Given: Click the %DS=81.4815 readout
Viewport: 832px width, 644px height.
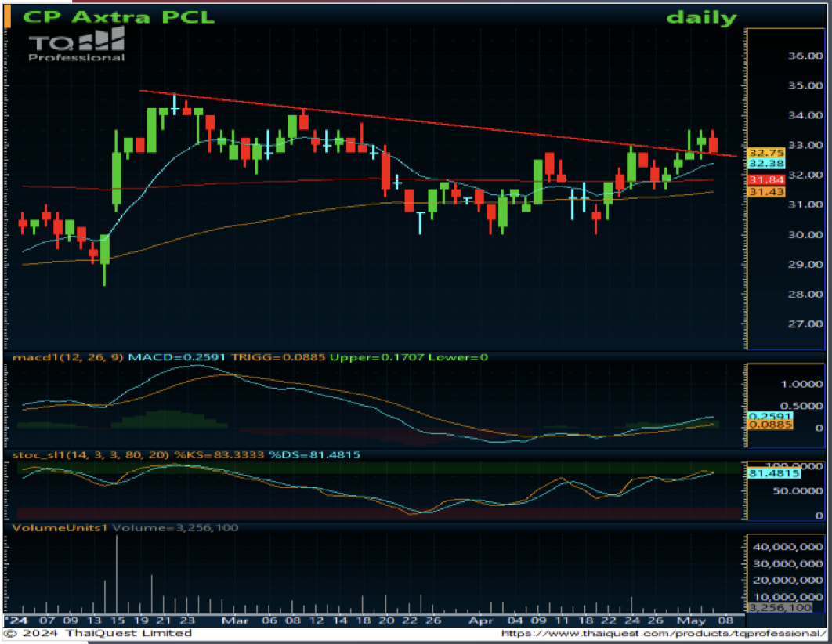Looking at the screenshot, I should [x=314, y=454].
